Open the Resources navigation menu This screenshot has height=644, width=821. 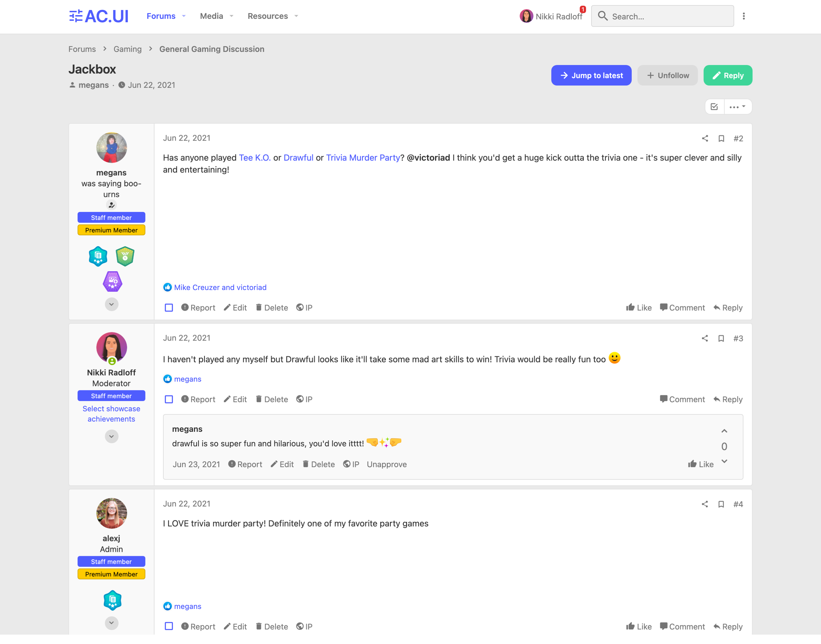[x=272, y=16]
